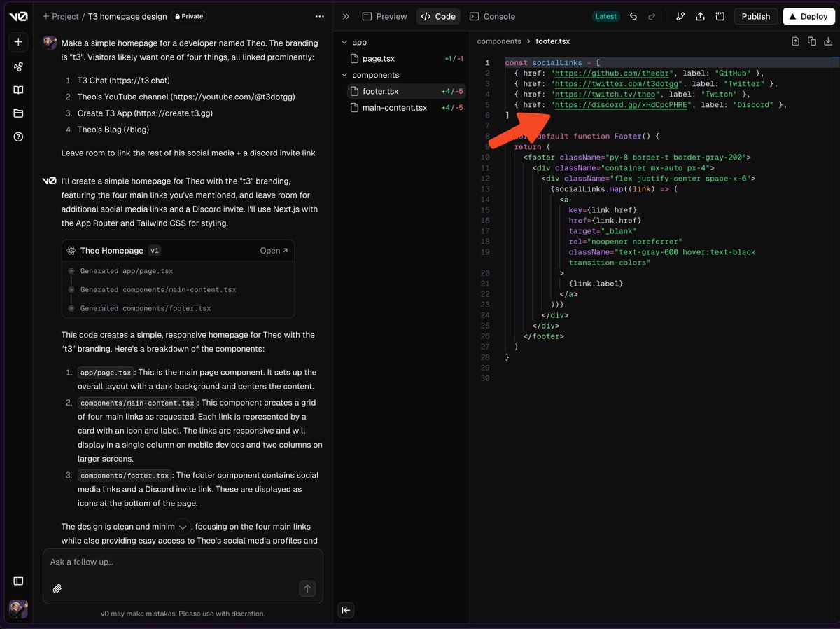Click the components breadcrumb above the code
Viewport: 840px width, 629px height.
(x=499, y=42)
